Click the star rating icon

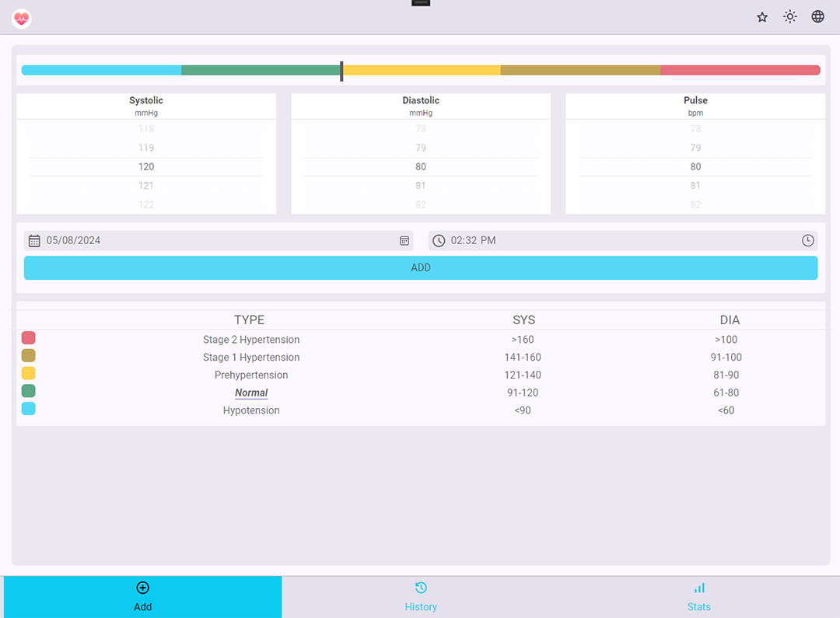point(762,17)
